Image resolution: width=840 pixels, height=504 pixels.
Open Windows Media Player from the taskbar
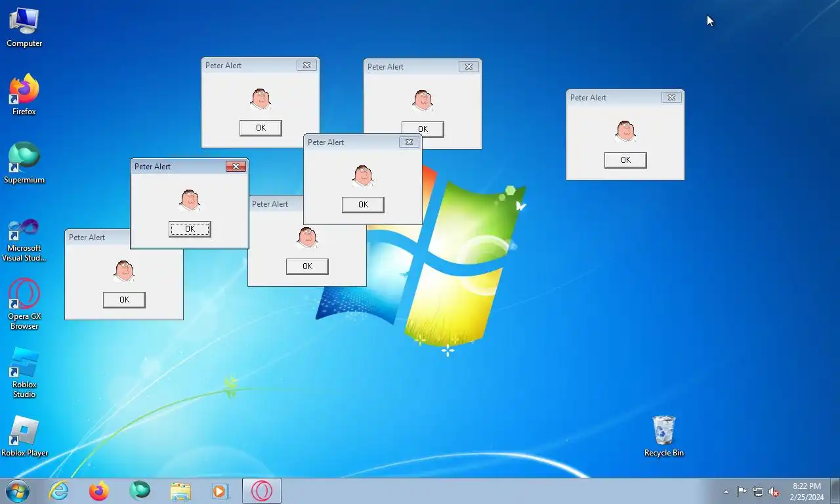pyautogui.click(x=220, y=491)
